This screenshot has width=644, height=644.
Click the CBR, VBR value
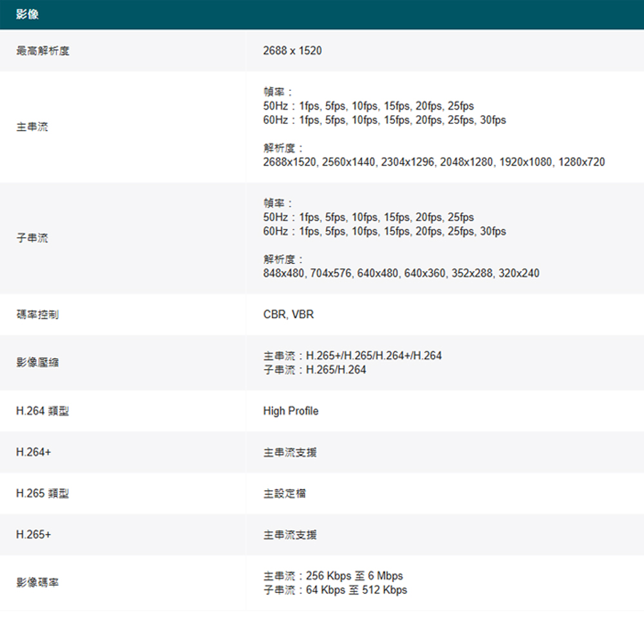pyautogui.click(x=289, y=315)
